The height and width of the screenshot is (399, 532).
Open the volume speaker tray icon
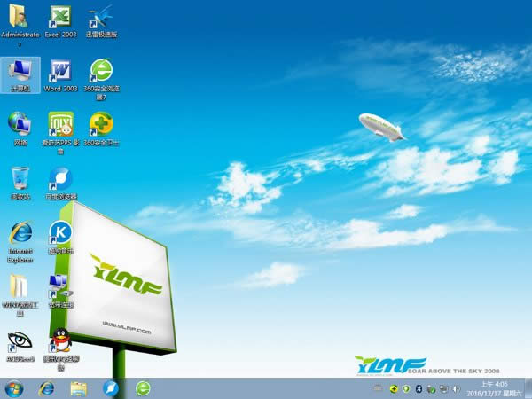pos(457,389)
